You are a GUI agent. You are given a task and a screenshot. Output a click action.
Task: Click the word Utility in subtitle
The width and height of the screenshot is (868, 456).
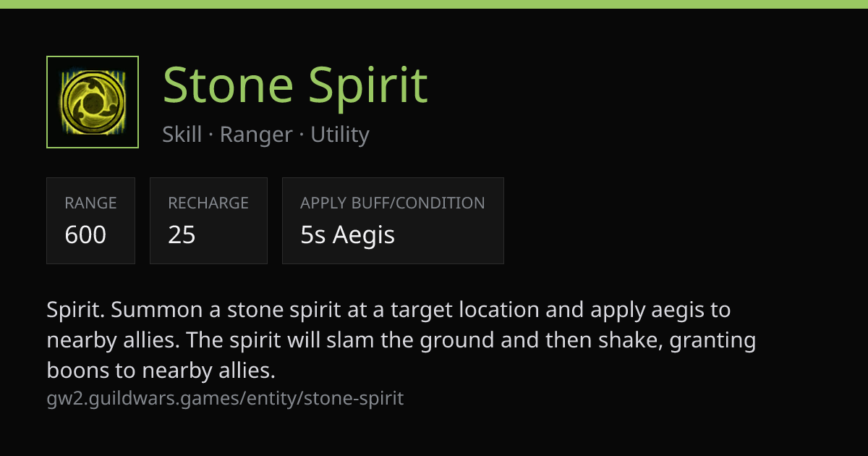[x=340, y=135]
